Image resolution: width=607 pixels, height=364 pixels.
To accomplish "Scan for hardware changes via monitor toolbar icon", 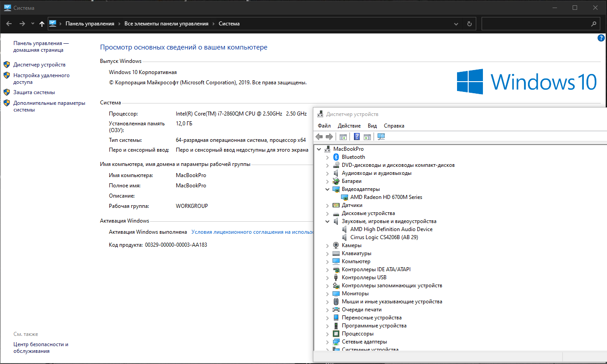I will [381, 136].
